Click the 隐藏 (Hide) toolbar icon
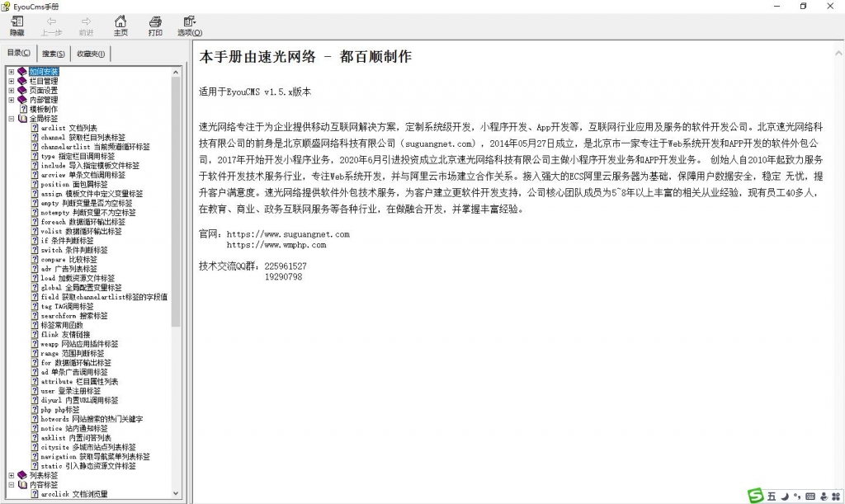 tap(17, 21)
